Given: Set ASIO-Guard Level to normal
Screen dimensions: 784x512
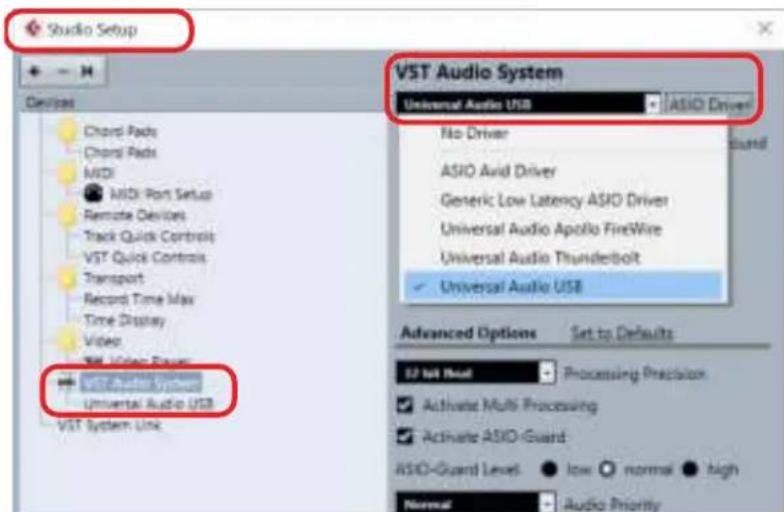Looking at the screenshot, I should [x=608, y=469].
